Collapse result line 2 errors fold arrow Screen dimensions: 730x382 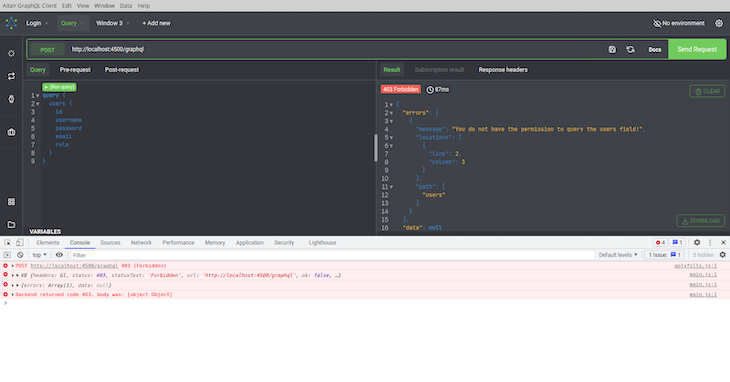391,113
